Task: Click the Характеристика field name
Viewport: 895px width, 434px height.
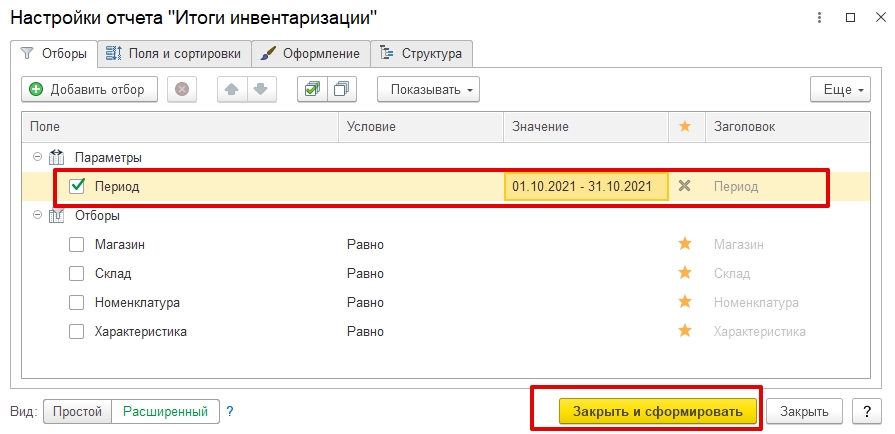Action: (140, 331)
